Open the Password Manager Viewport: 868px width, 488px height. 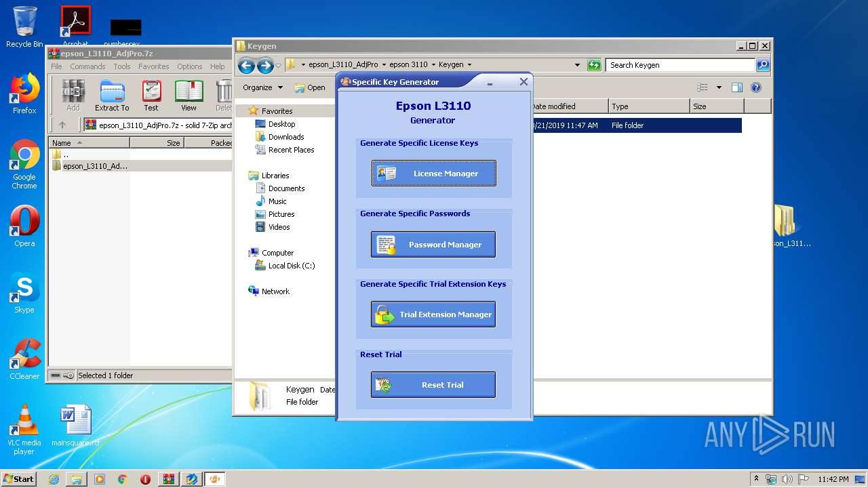(x=433, y=244)
